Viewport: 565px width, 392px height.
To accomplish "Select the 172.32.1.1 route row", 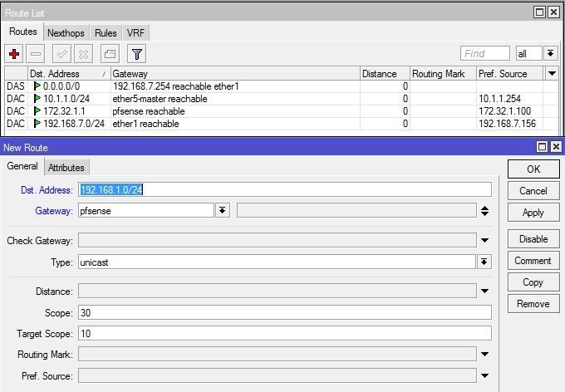I will (x=281, y=111).
